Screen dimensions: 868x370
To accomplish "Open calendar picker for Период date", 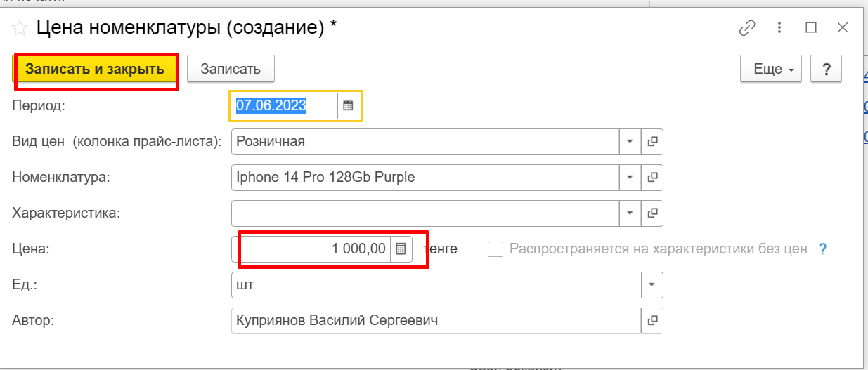I will click(x=348, y=106).
